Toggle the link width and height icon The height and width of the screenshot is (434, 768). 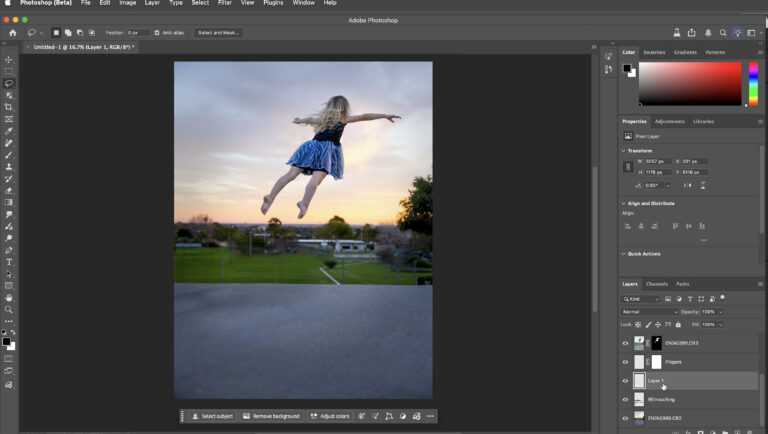[628, 167]
